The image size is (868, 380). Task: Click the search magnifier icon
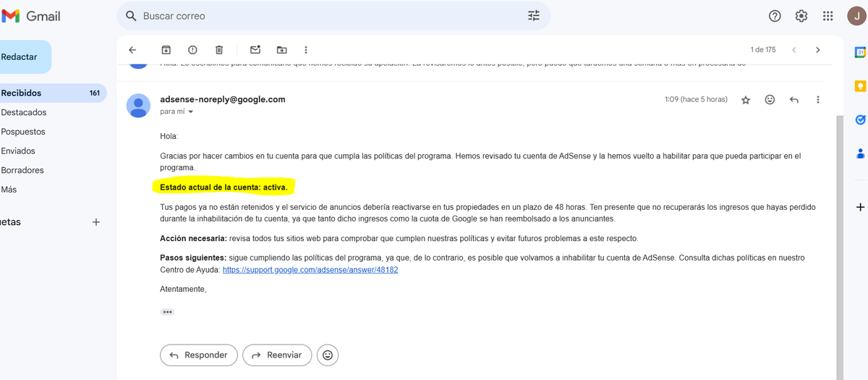(131, 16)
